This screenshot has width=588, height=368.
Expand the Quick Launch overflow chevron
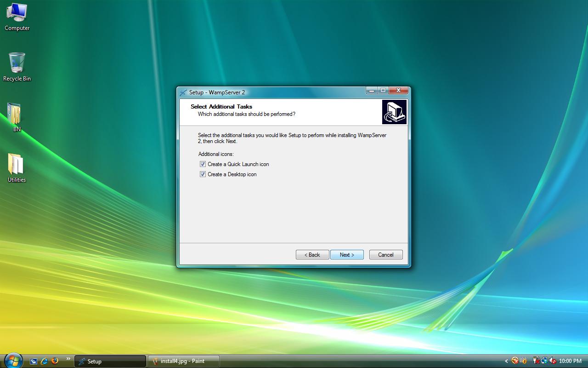click(68, 359)
